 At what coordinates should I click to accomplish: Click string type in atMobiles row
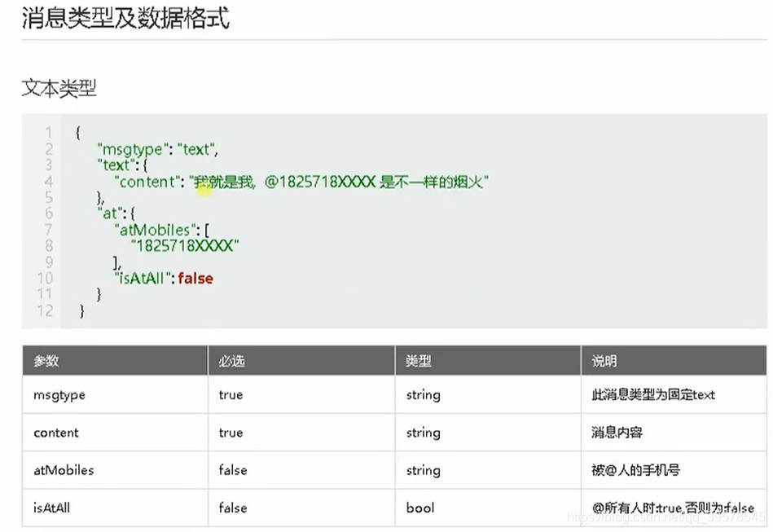pos(423,470)
